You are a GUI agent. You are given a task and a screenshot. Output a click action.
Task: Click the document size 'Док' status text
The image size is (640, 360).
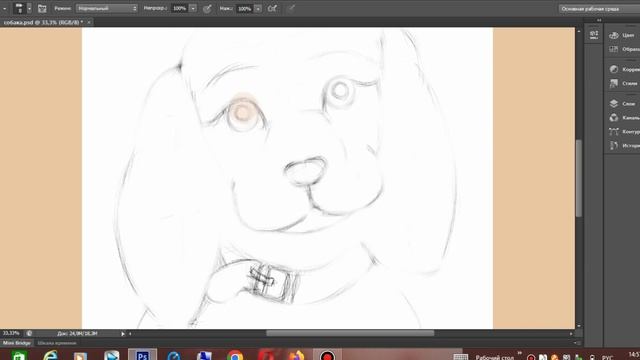(78, 333)
